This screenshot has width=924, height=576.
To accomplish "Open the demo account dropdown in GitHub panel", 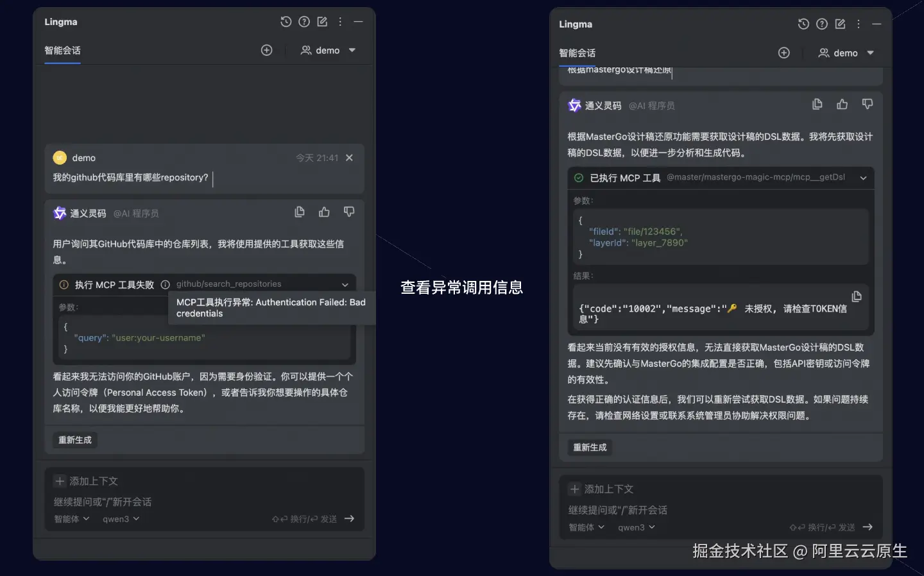I will pos(328,50).
